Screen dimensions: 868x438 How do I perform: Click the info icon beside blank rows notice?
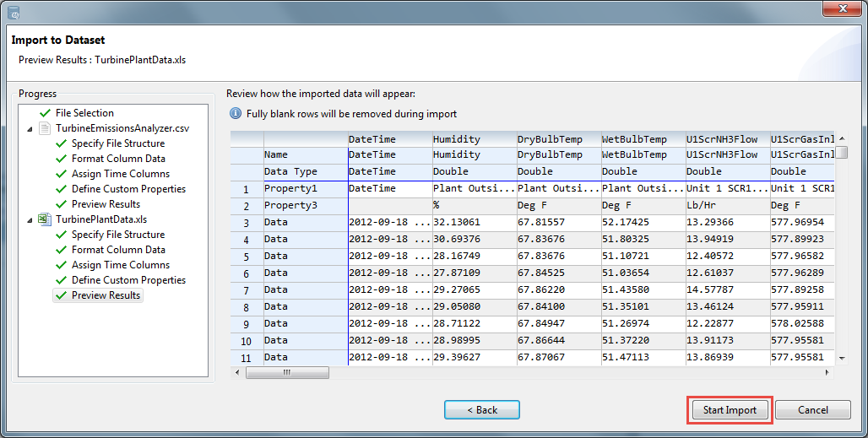tap(236, 114)
